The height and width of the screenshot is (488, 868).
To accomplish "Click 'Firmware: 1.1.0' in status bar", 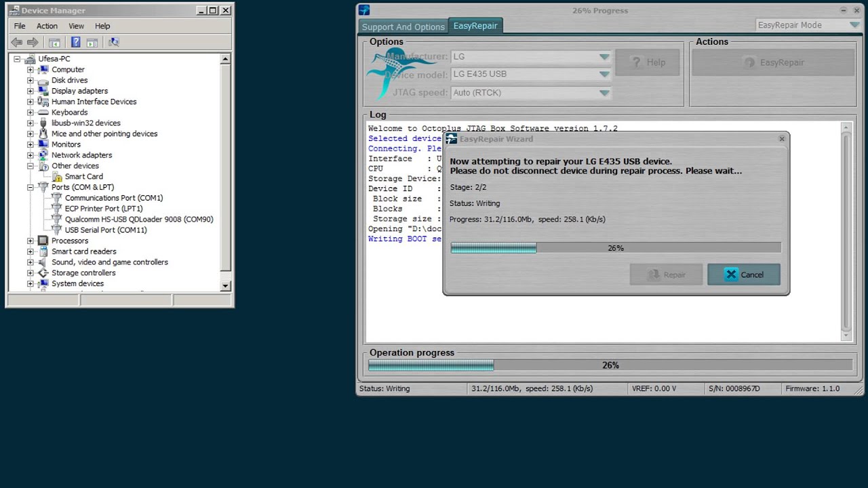I will click(812, 388).
